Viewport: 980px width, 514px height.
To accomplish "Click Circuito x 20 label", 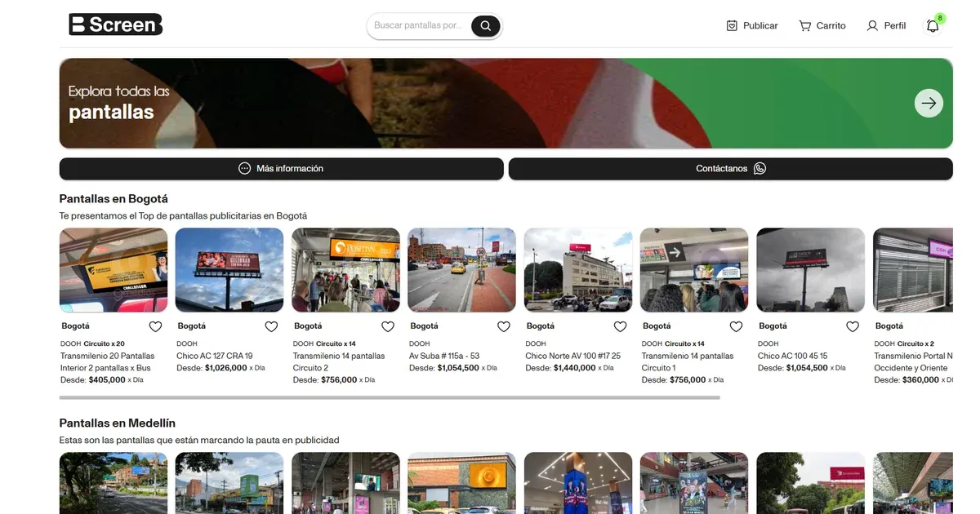I will click(105, 344).
